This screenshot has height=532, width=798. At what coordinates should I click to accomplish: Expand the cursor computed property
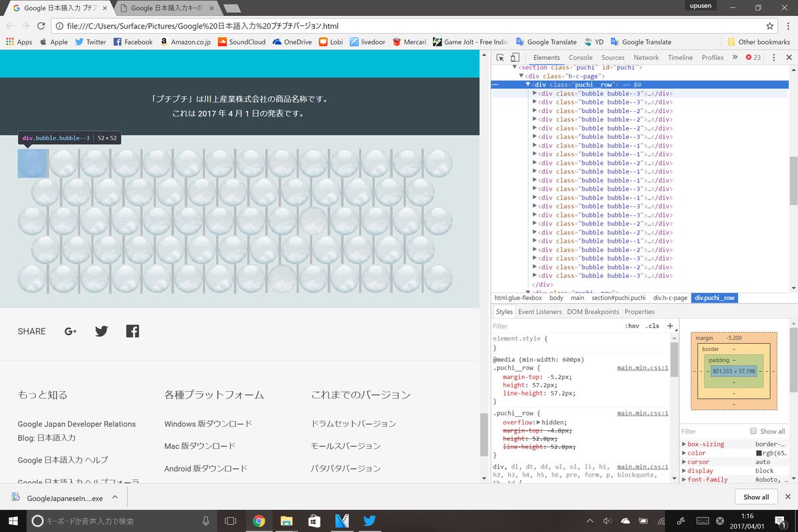(x=684, y=462)
